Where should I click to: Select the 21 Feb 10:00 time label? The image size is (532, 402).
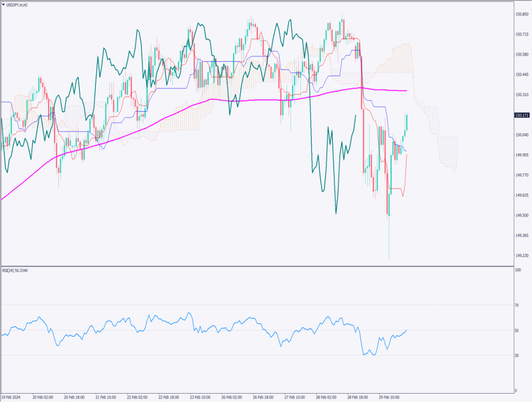[105, 397]
